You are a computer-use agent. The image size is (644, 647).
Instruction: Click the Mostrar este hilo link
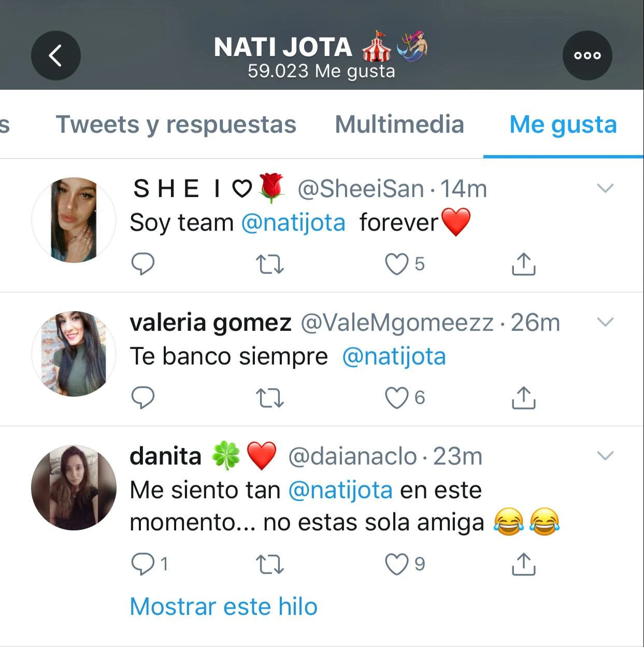(223, 606)
